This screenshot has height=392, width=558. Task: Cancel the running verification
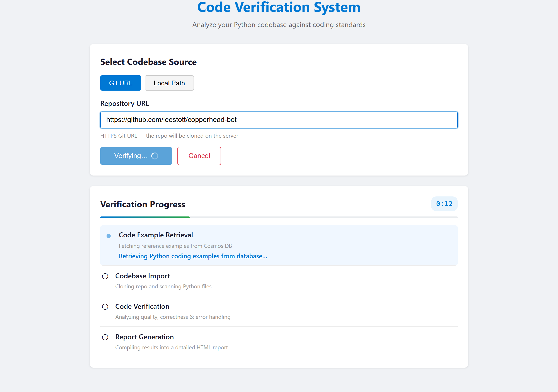[199, 156]
